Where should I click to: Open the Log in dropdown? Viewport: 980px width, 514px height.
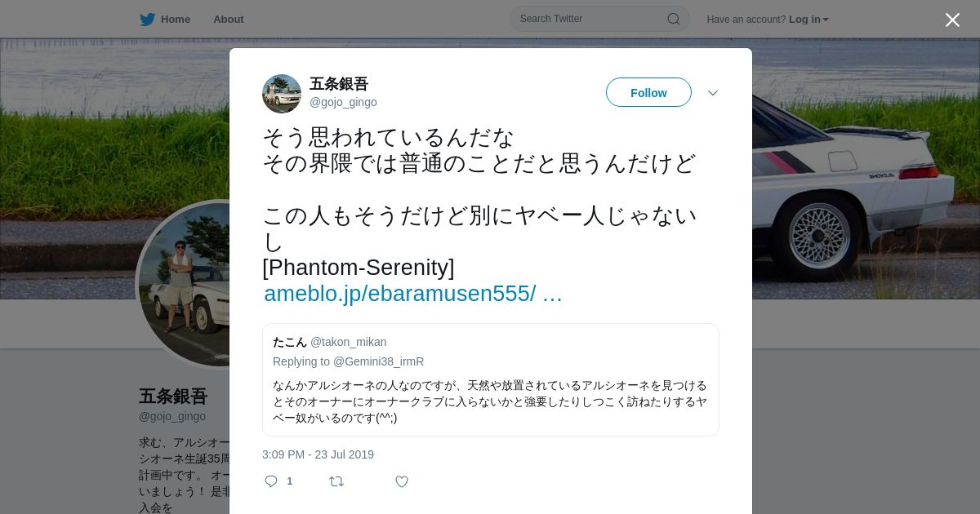tap(808, 19)
